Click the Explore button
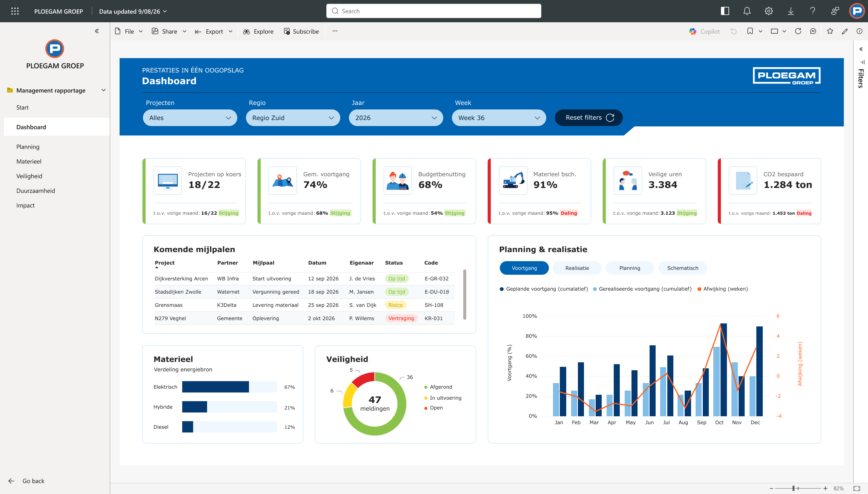 click(x=258, y=31)
